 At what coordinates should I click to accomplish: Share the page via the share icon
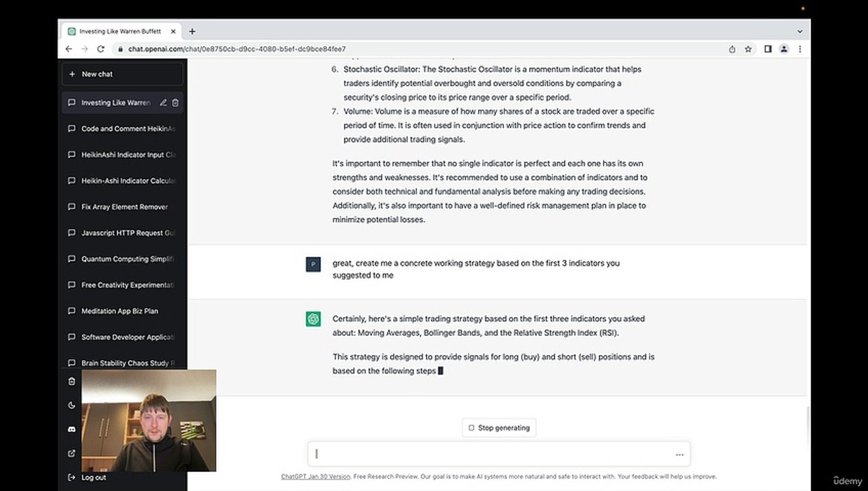pyautogui.click(x=732, y=49)
